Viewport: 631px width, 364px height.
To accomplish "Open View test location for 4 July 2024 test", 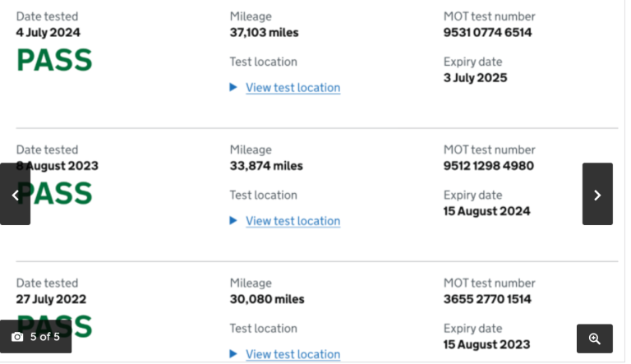I will 292,88.
